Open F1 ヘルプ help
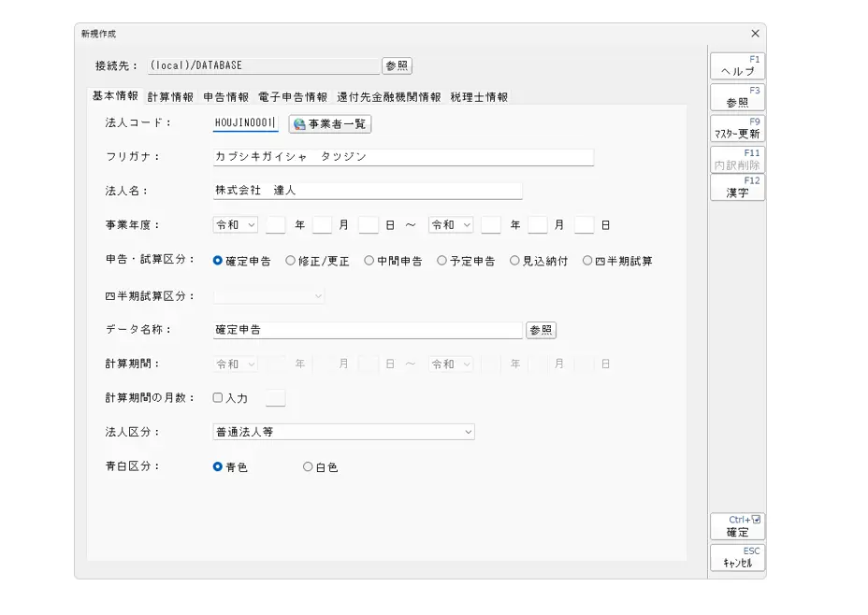The width and height of the screenshot is (868, 615). pyautogui.click(x=737, y=65)
